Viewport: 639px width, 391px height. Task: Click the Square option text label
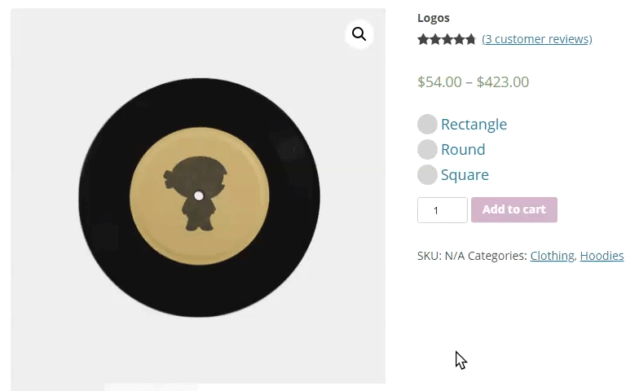(465, 175)
